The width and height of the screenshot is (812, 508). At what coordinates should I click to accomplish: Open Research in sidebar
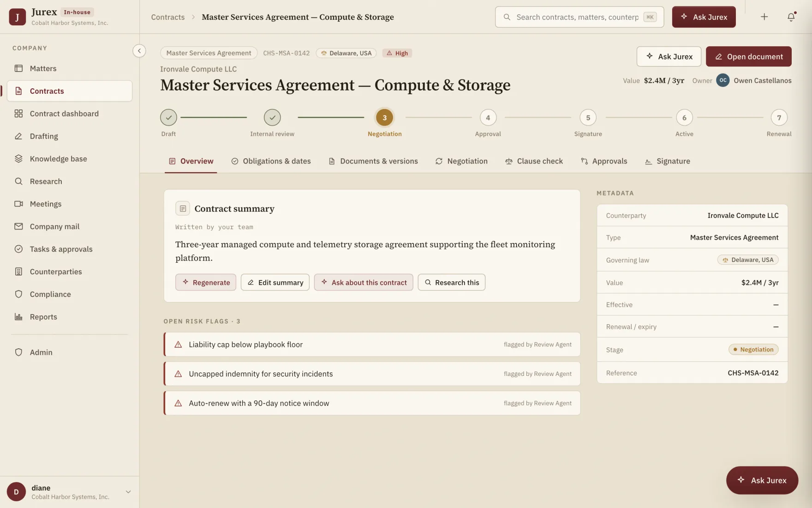(70, 181)
